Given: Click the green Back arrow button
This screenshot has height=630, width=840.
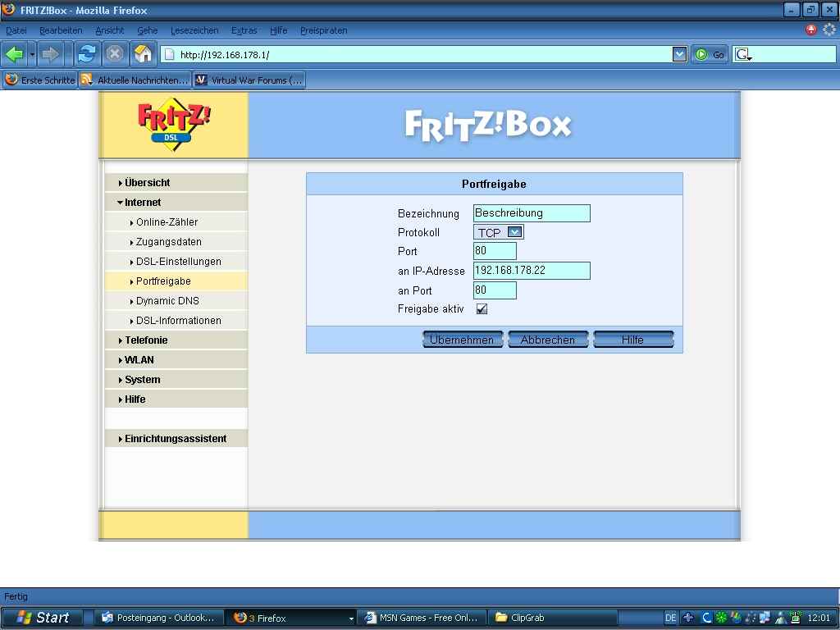Looking at the screenshot, I should tap(15, 54).
